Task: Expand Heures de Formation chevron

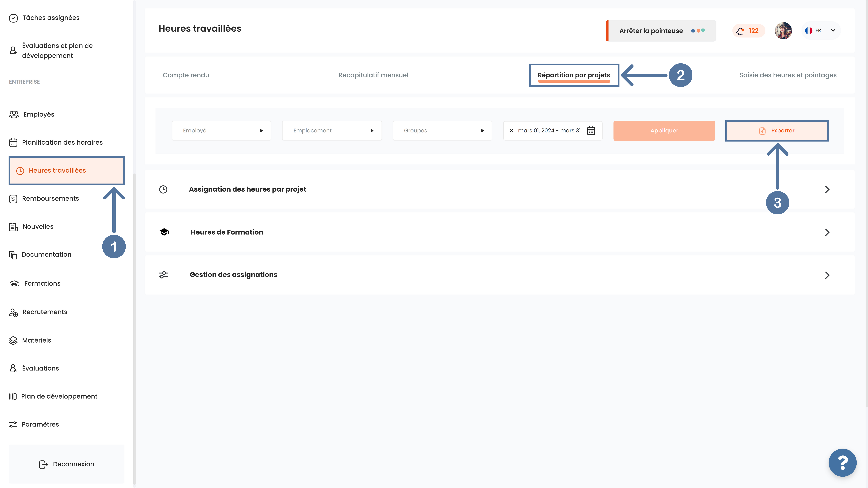Action: [827, 232]
